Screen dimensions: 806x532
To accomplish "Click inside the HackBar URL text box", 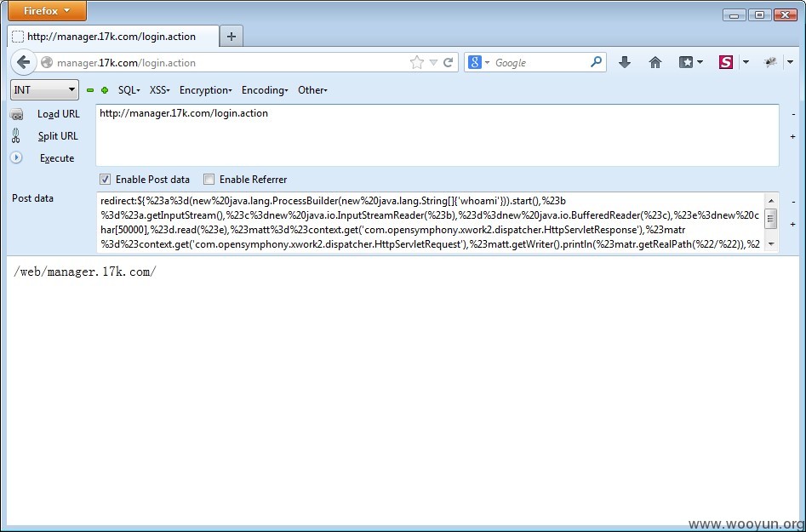I will pos(437,135).
